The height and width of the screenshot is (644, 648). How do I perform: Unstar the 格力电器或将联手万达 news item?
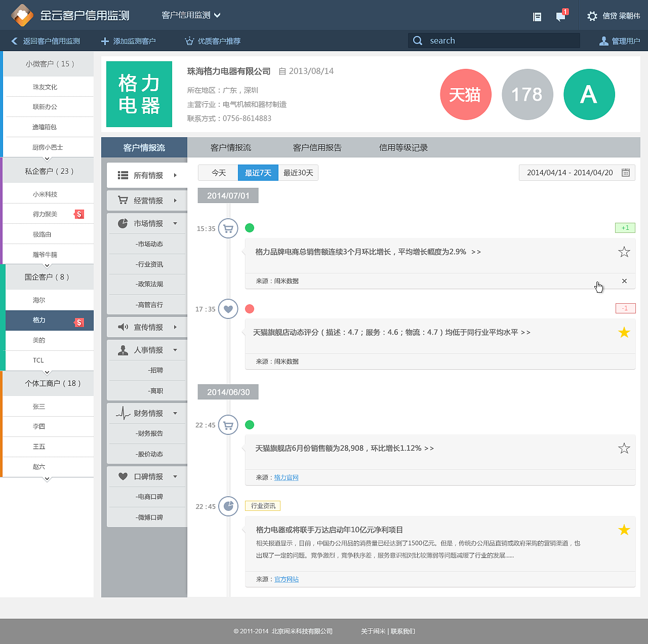point(624,530)
